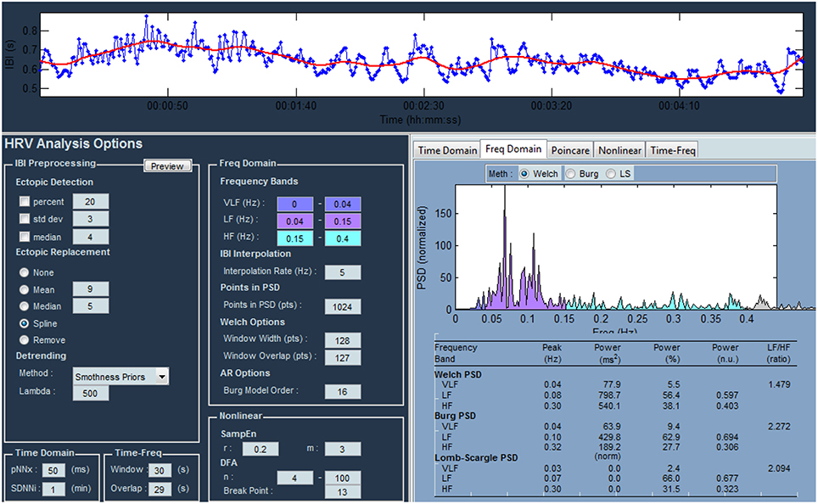
Task: Click the VLF upper bound field
Action: (x=343, y=204)
